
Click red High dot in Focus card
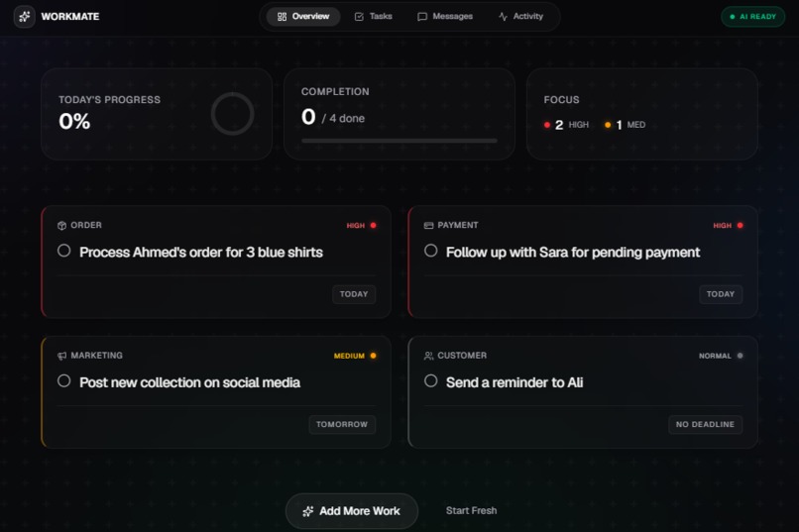click(x=547, y=125)
